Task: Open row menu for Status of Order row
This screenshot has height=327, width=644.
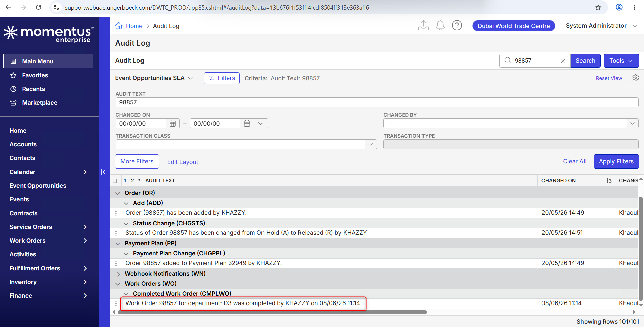Action: [116, 233]
